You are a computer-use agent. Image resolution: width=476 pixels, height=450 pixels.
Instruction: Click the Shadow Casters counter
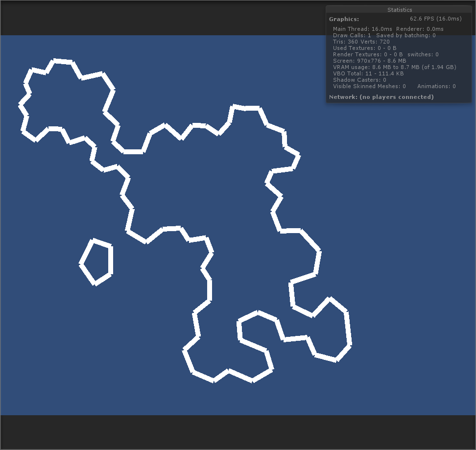tap(359, 80)
